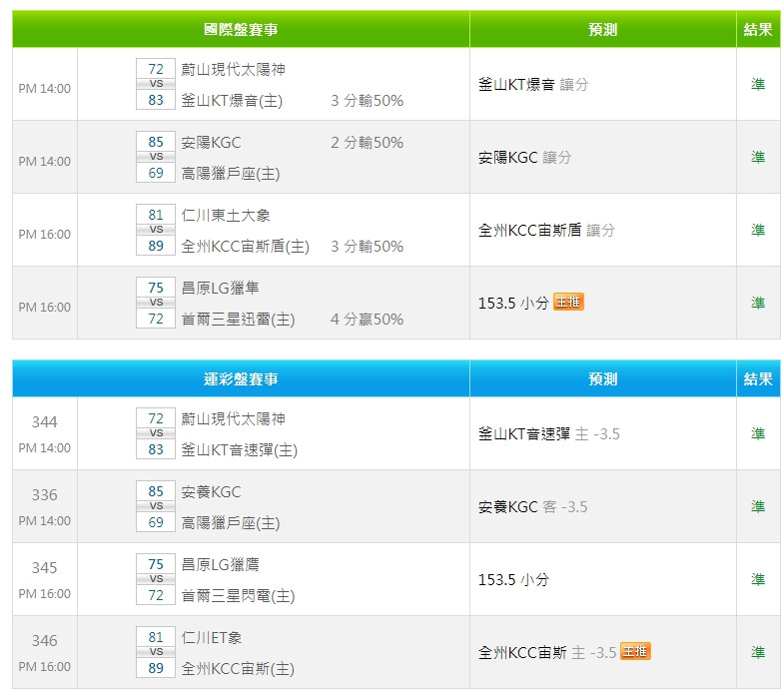The height and width of the screenshot is (692, 784).
Task: Click the handicap 2 分輸50%
Action: [367, 143]
